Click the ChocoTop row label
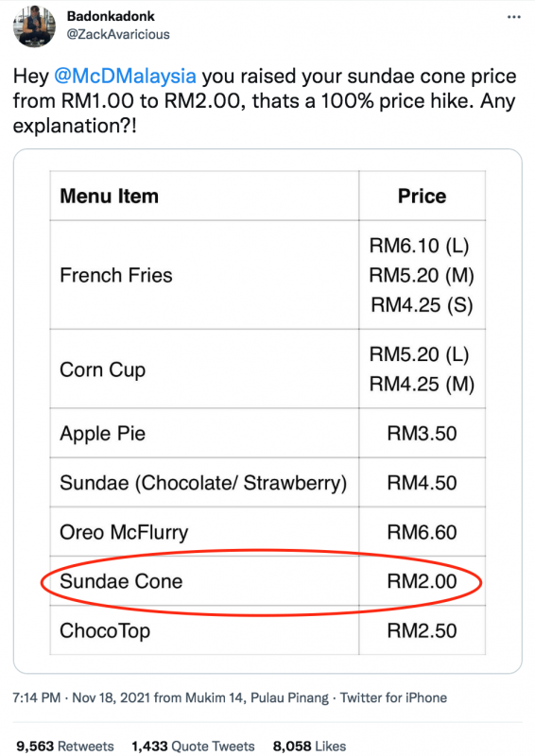The width and height of the screenshot is (535, 756). click(x=105, y=630)
